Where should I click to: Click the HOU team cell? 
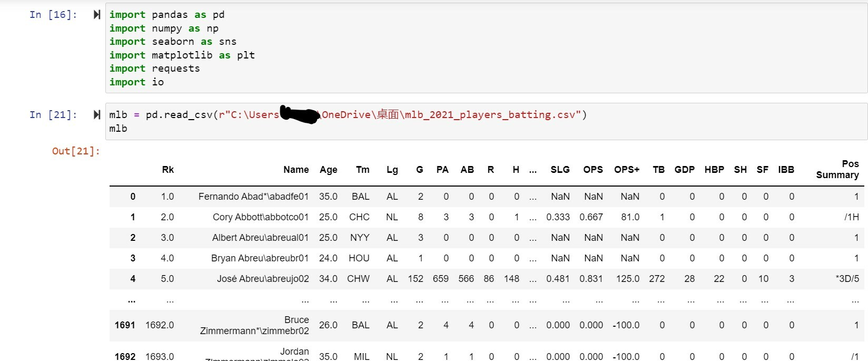tap(358, 258)
